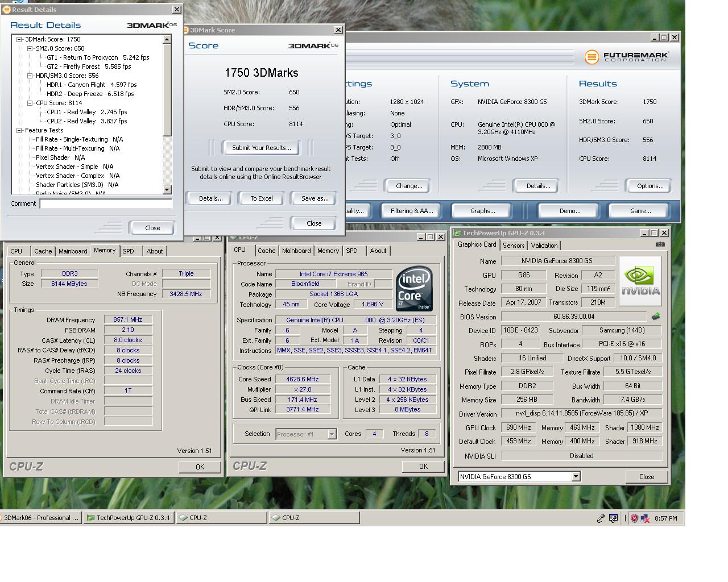The width and height of the screenshot is (728, 582).
Task: Collapse the 3DMark Score: 1750 tree node
Action: pyautogui.click(x=19, y=39)
